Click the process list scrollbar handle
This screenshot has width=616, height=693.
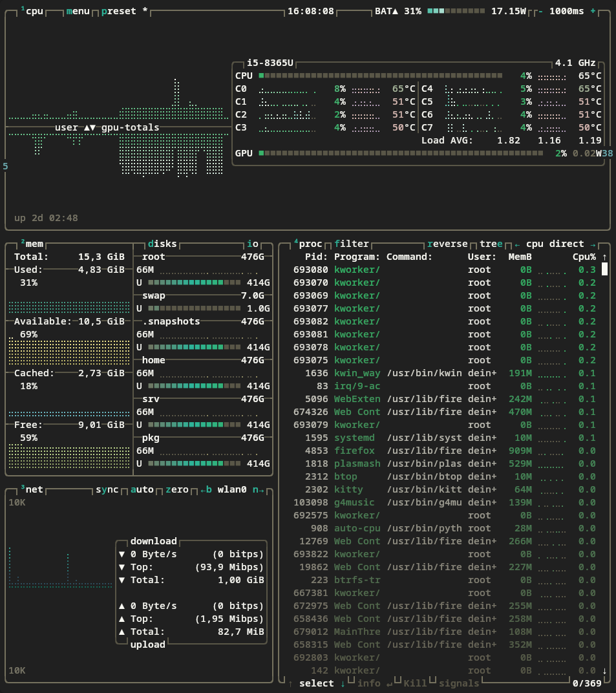[604, 269]
